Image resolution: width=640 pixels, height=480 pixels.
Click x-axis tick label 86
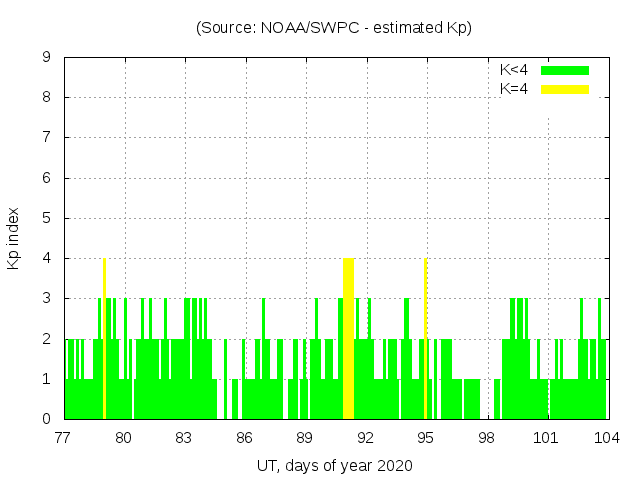point(244,437)
